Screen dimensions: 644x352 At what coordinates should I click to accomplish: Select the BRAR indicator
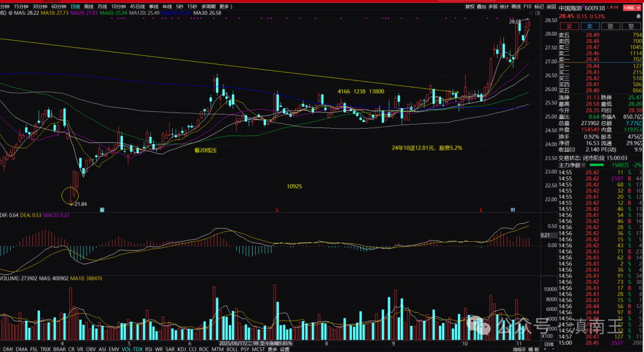(x=60, y=349)
